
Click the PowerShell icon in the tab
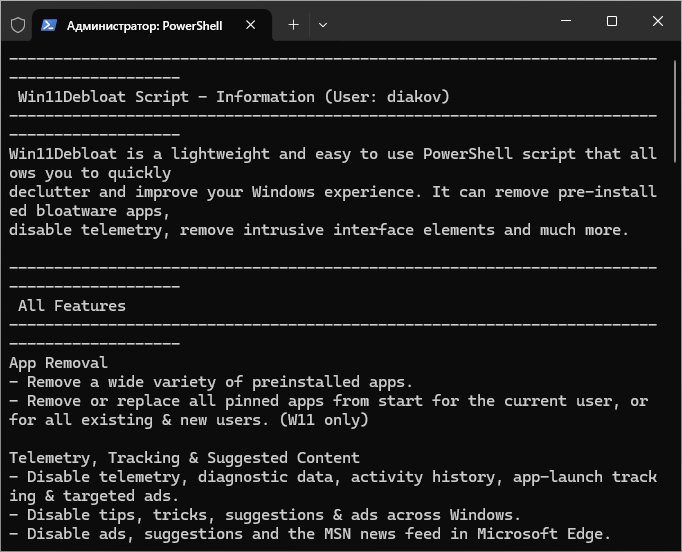(49, 25)
